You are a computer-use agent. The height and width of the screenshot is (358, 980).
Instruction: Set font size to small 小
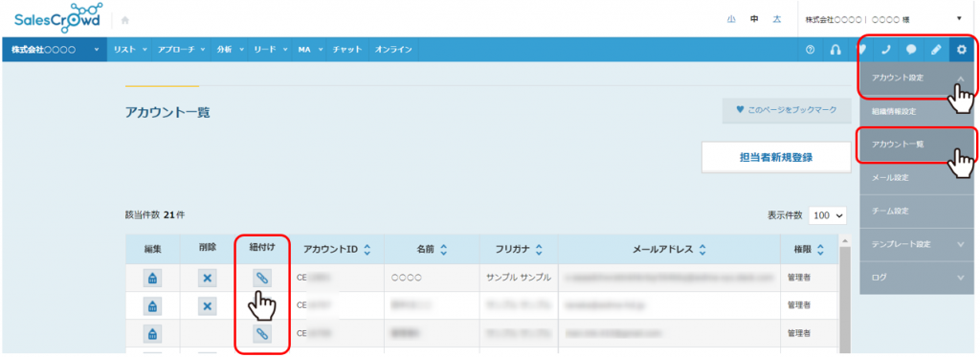point(730,19)
